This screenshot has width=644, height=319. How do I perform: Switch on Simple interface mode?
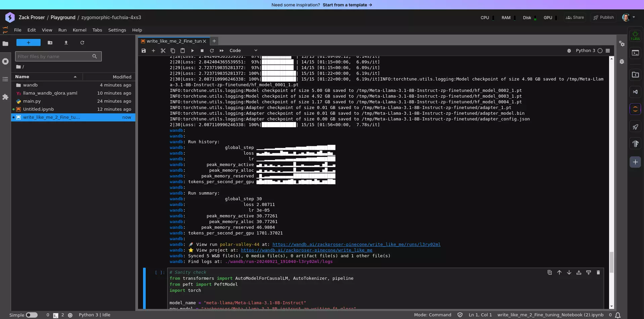pos(32,315)
